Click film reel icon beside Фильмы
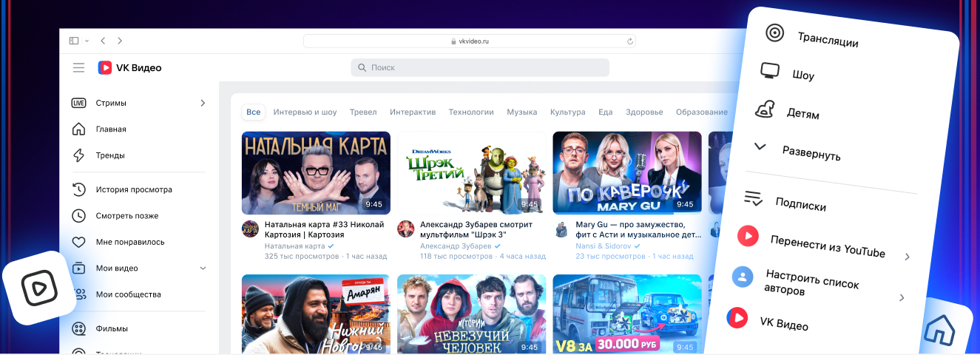Image resolution: width=980 pixels, height=355 pixels. point(78,328)
